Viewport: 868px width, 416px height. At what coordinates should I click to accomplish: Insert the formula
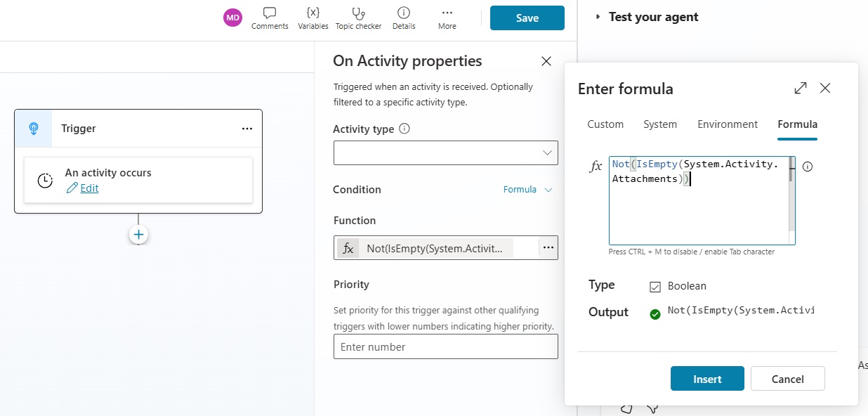[707, 378]
